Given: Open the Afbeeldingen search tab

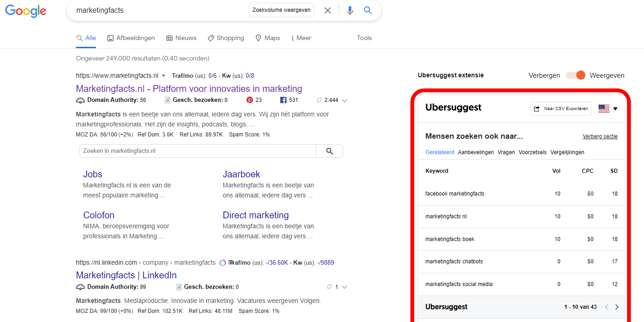Looking at the screenshot, I should click(x=131, y=38).
